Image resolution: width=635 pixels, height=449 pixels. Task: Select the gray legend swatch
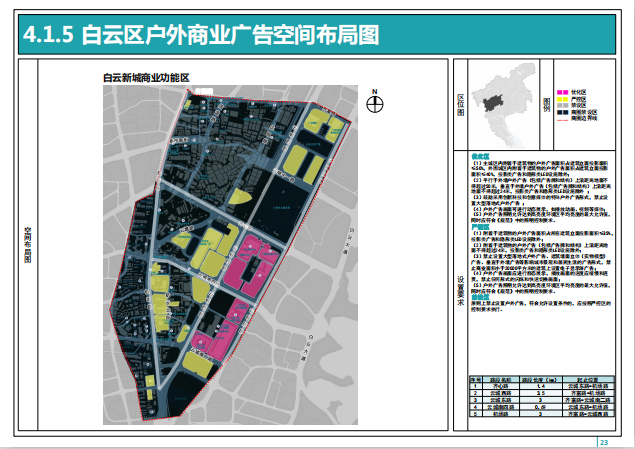tap(563, 105)
